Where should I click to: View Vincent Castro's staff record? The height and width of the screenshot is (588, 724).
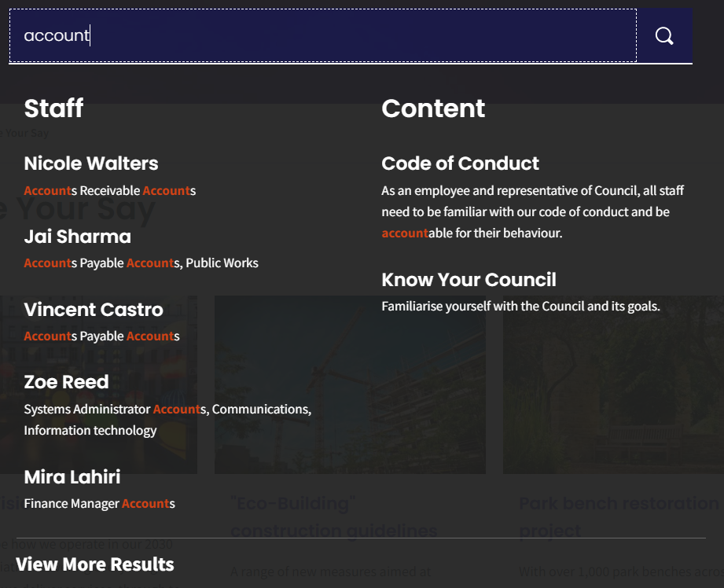[94, 310]
